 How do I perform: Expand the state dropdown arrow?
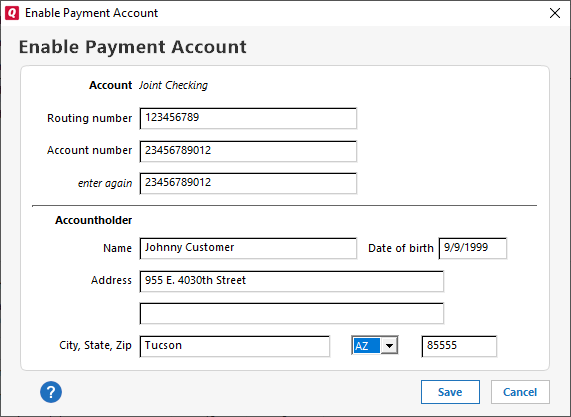point(389,346)
